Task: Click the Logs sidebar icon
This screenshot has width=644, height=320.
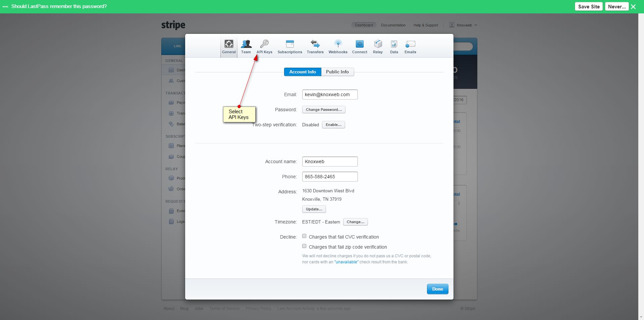Action: coord(171,221)
